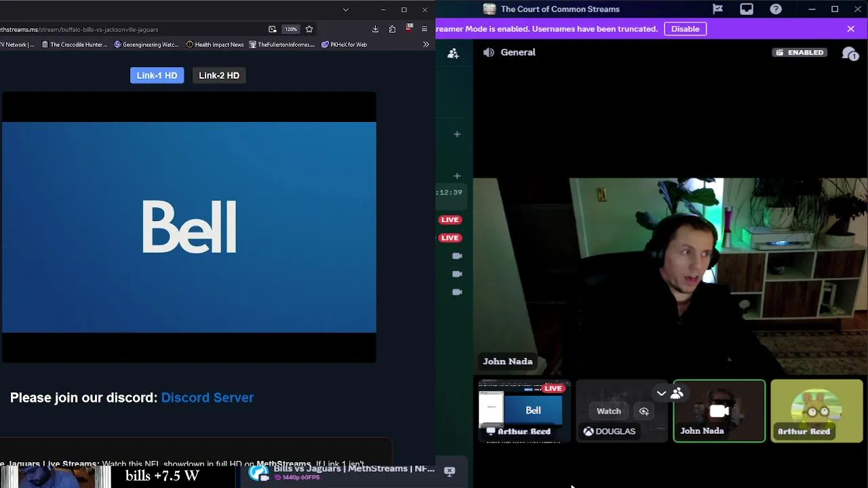Screen dimensions: 868x488
Task: Reset the 120% zoom level indicator
Action: pos(291,29)
